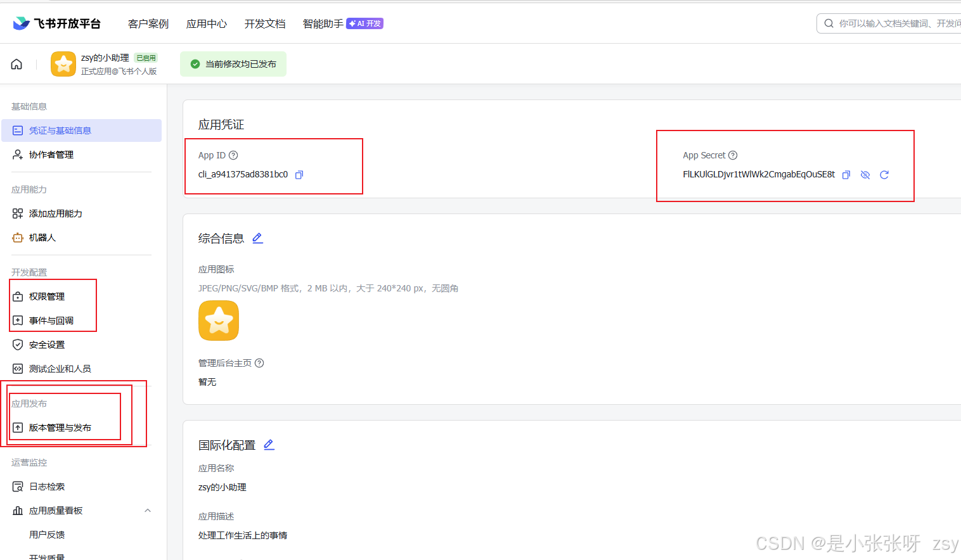Regenerate the App Secret refresh icon
The image size is (961, 560).
(884, 175)
